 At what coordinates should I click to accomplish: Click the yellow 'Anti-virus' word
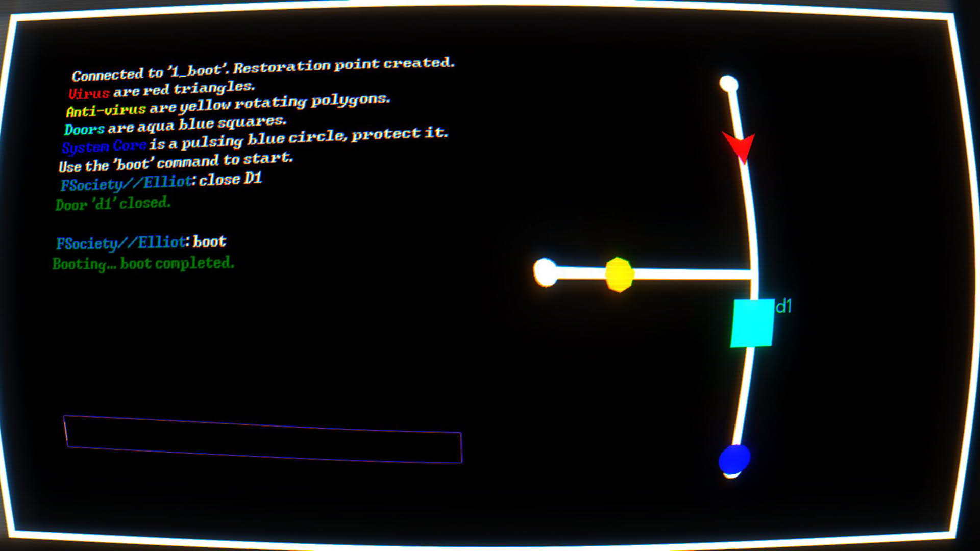pos(106,110)
